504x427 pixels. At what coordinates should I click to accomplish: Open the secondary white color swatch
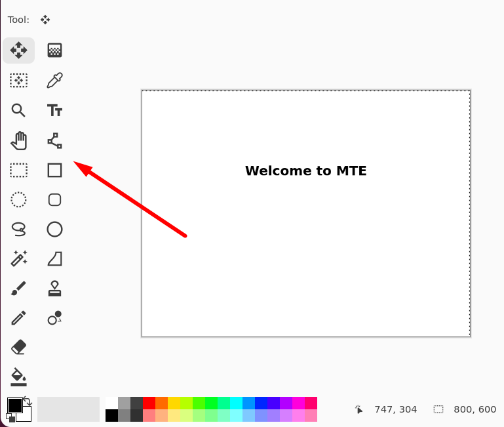click(x=26, y=416)
